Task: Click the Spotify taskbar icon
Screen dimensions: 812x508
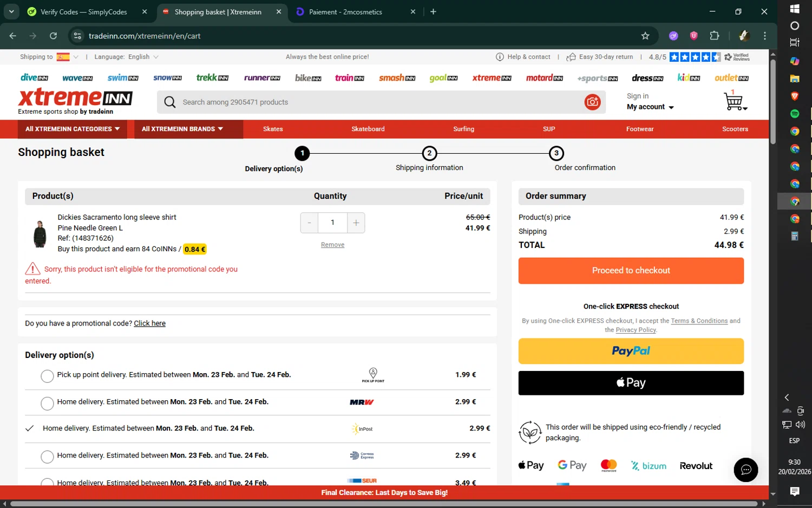Action: [x=795, y=114]
